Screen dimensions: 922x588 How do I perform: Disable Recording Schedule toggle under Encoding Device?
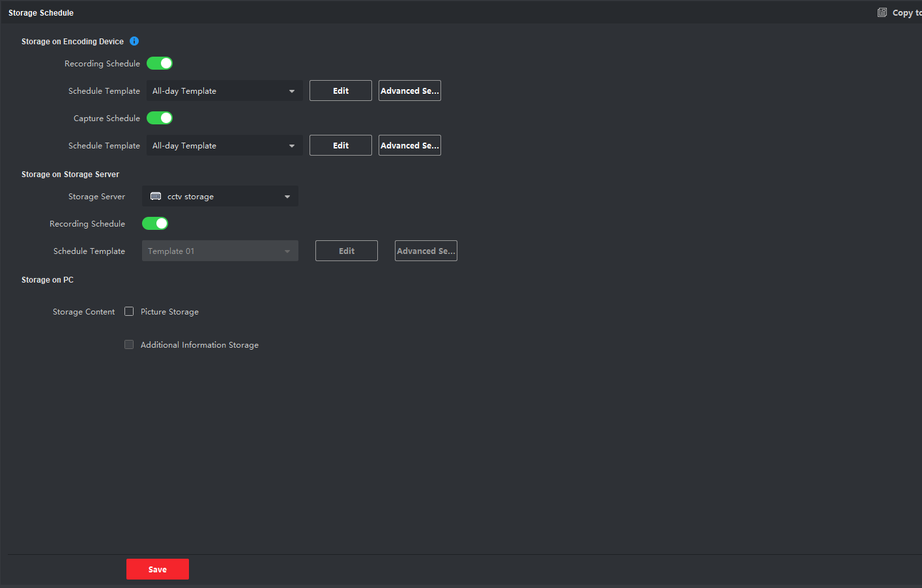(160, 63)
